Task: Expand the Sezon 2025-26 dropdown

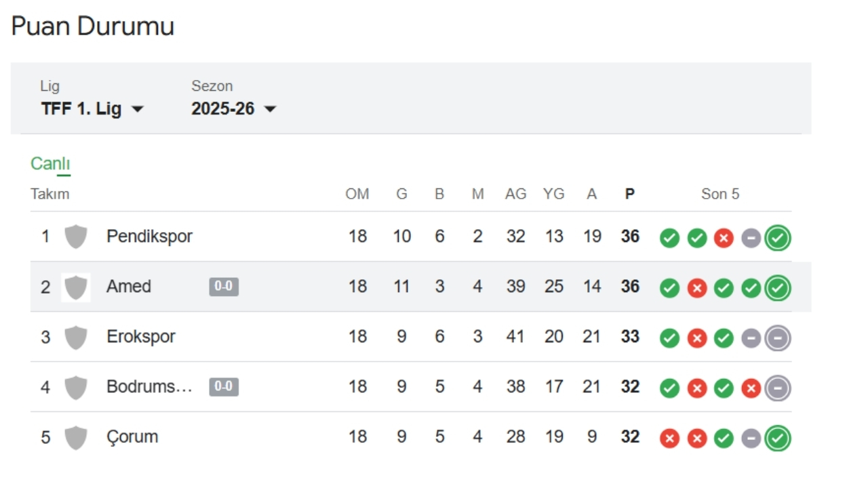Action: [234, 108]
